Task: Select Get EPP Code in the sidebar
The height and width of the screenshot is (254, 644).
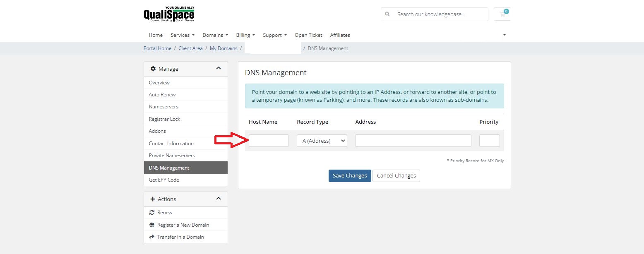Action: point(164,180)
